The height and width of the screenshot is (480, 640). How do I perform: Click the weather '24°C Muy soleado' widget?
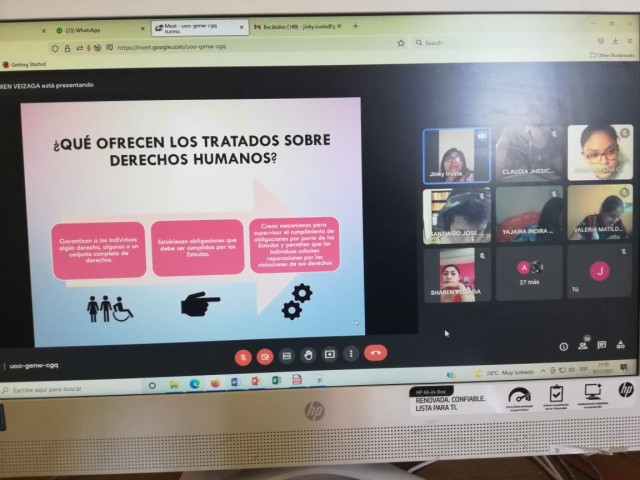(504, 373)
